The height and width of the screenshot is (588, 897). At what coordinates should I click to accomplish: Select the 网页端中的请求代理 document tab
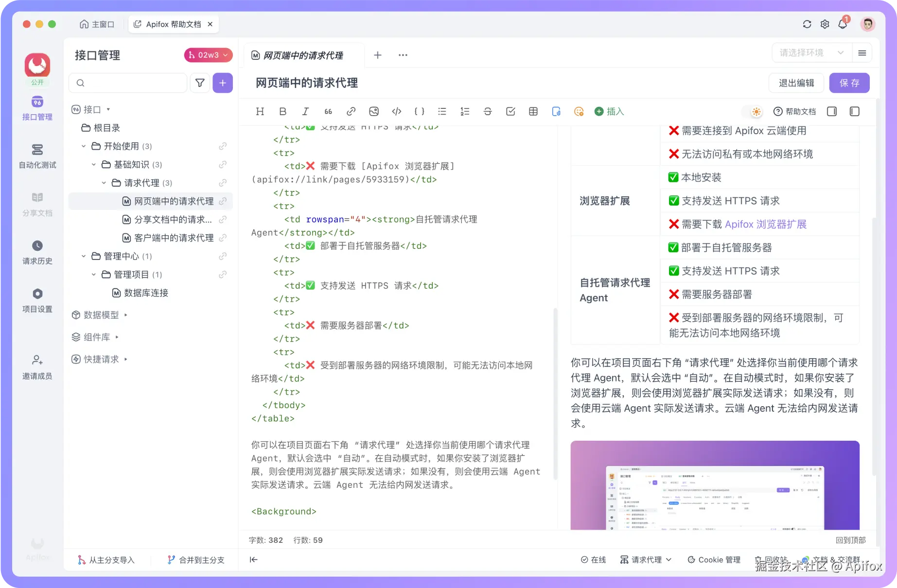coord(302,55)
